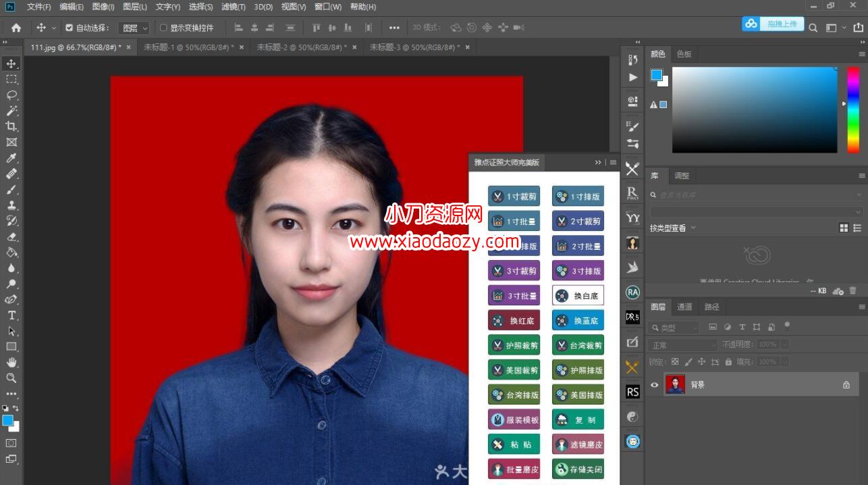Select the Pen tool
The image size is (868, 485).
pyautogui.click(x=11, y=299)
